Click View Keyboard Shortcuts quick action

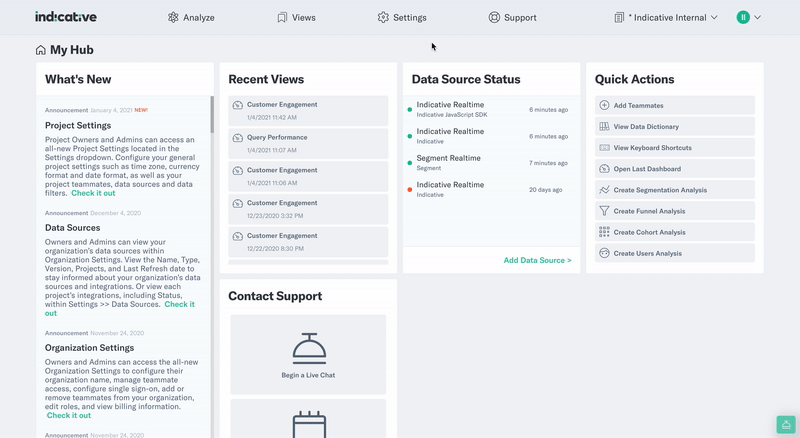pyautogui.click(x=674, y=148)
